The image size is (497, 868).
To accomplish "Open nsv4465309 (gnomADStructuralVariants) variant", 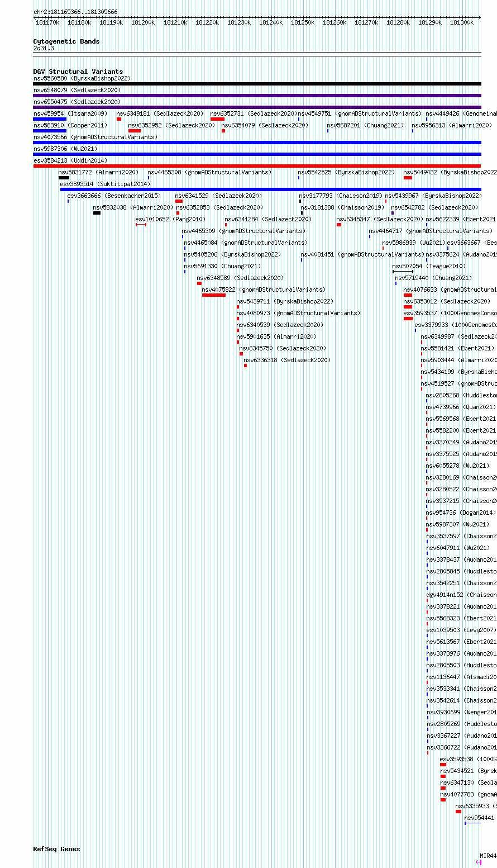I will pyautogui.click(x=244, y=231).
